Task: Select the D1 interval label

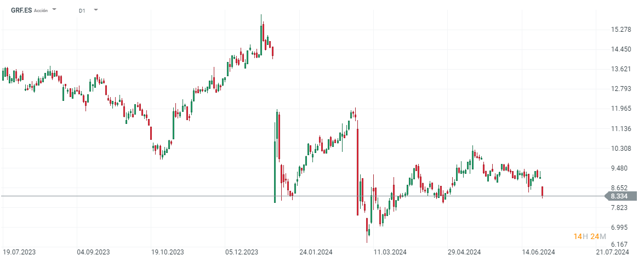Action: pos(82,10)
